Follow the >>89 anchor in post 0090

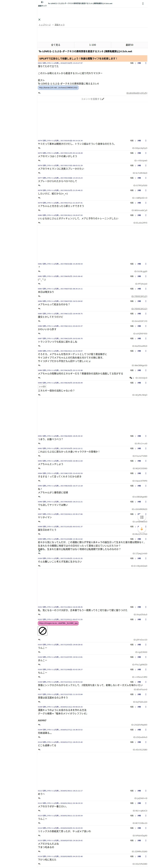pos(42,387)
